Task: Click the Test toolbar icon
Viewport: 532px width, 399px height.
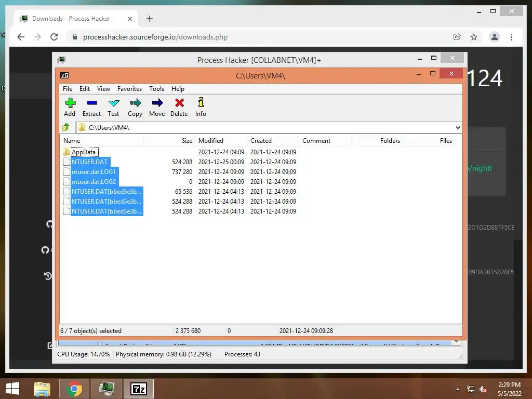Action: 113,103
